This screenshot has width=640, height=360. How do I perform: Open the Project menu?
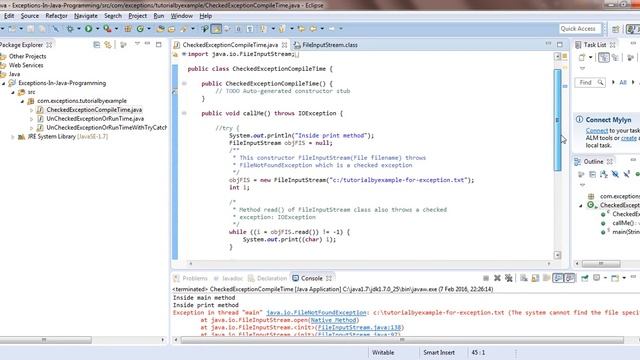138,16
